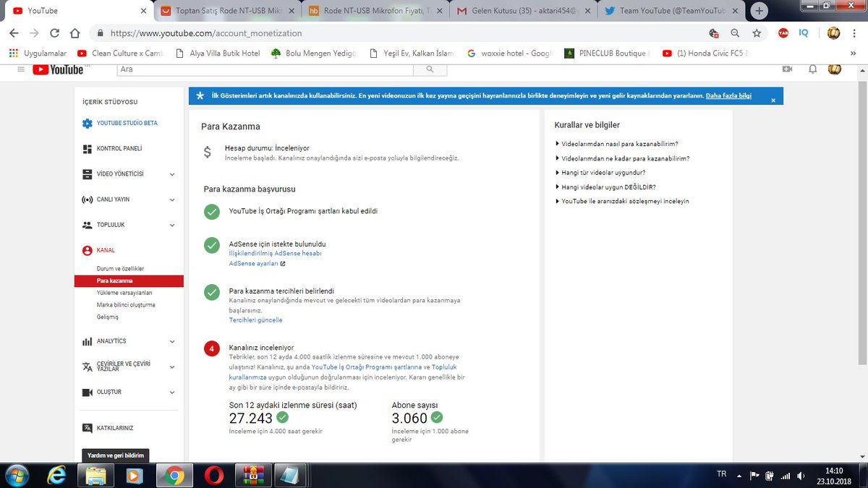Screen dimensions: 868x488
Task: Open the YouTube hamburger guide menu
Action: point(21,69)
